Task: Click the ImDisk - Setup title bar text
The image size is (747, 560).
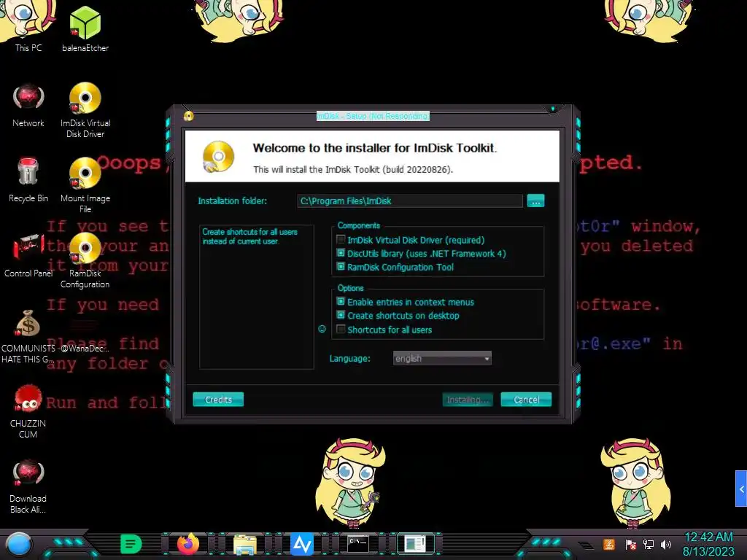Action: [373, 116]
